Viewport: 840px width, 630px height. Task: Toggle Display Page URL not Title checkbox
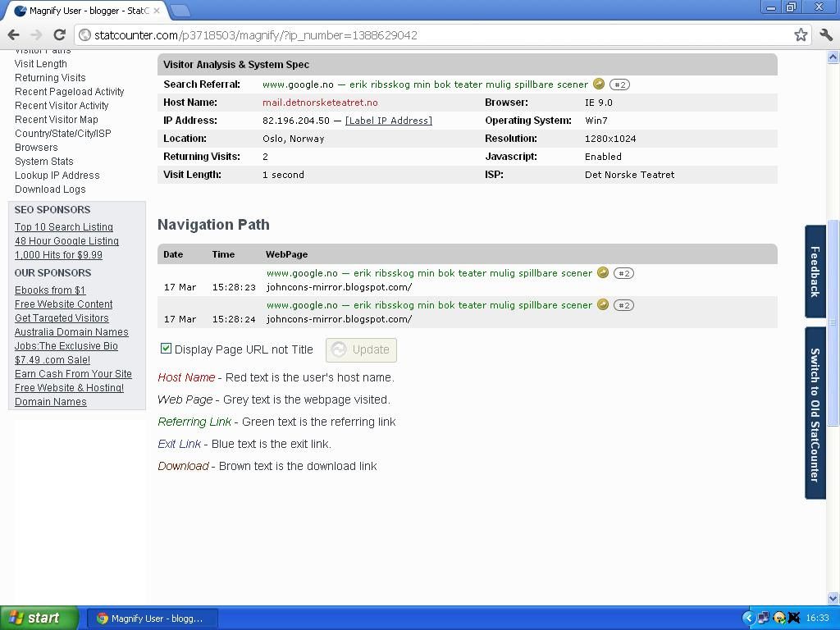(x=166, y=349)
